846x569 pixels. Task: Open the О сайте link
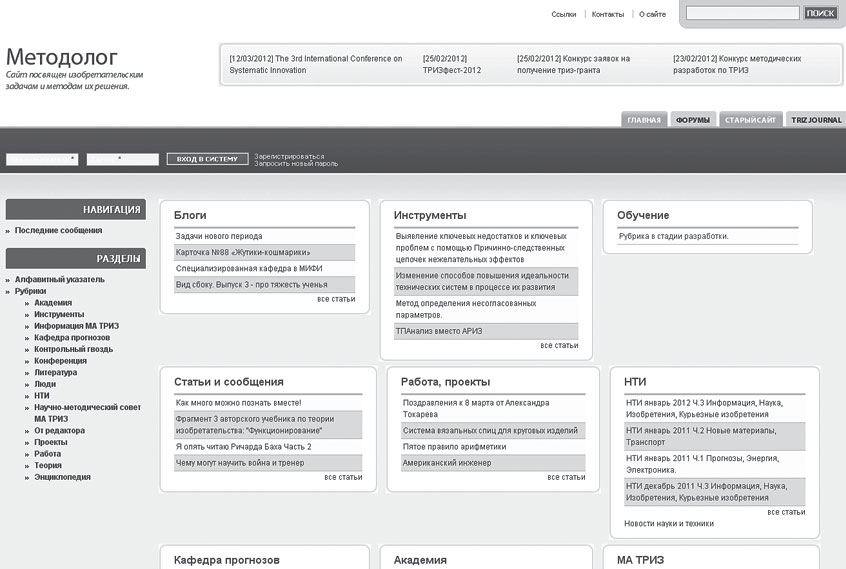coord(652,15)
